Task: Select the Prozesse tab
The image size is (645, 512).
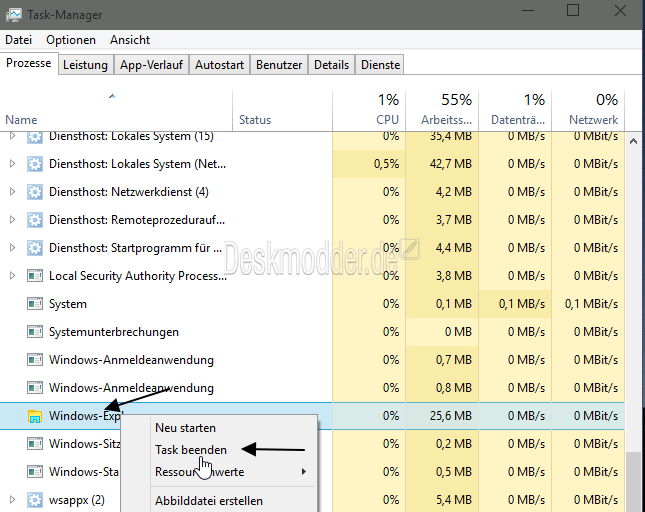Action: point(29,63)
